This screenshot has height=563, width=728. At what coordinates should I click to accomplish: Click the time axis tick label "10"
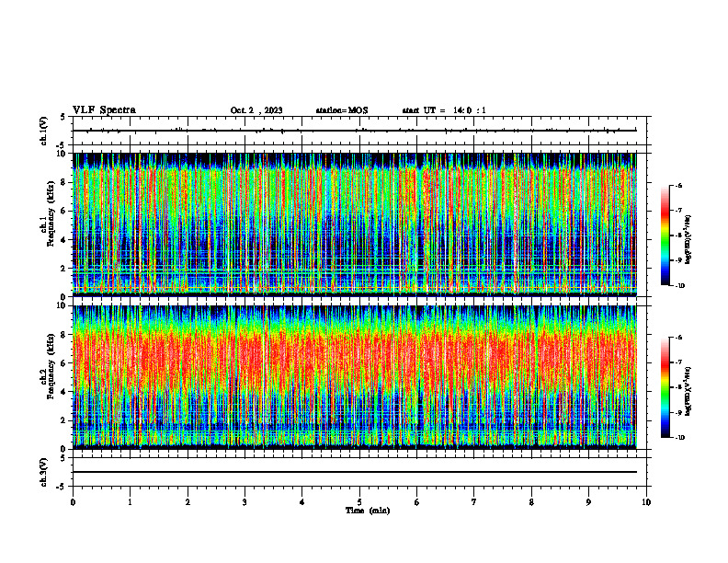click(x=646, y=502)
